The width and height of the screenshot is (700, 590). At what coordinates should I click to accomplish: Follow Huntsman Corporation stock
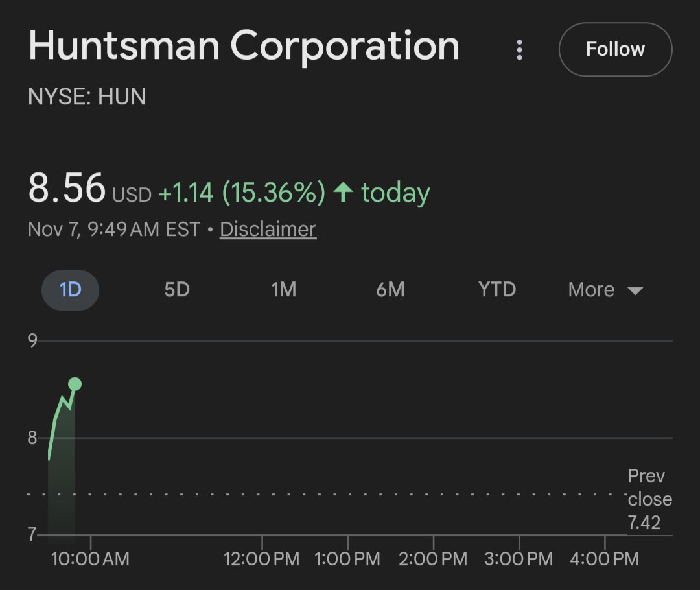click(x=615, y=49)
